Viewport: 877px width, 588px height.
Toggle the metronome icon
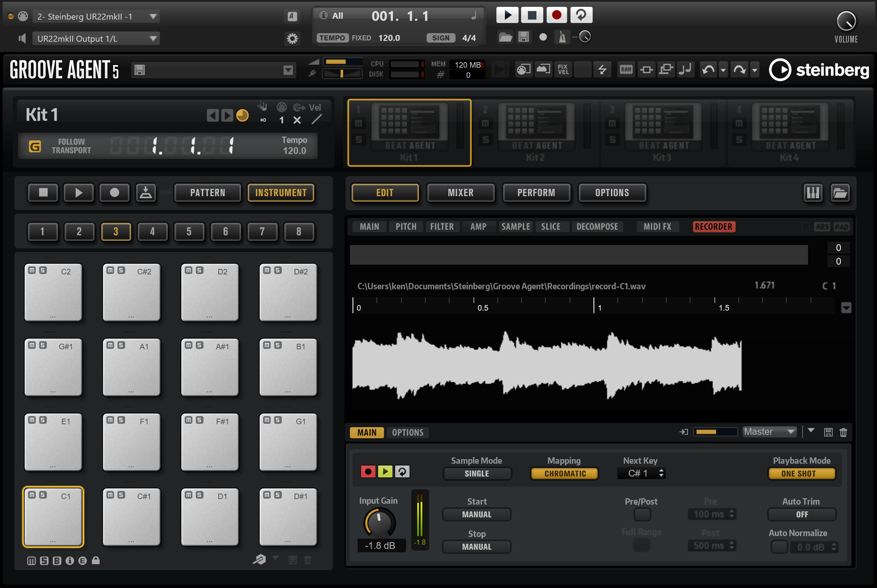[x=562, y=37]
